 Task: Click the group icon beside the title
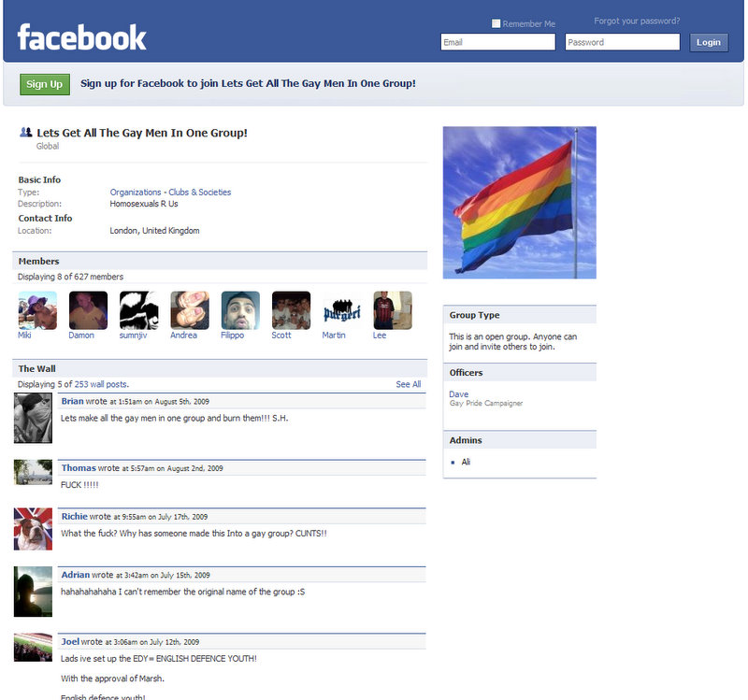tap(26, 133)
